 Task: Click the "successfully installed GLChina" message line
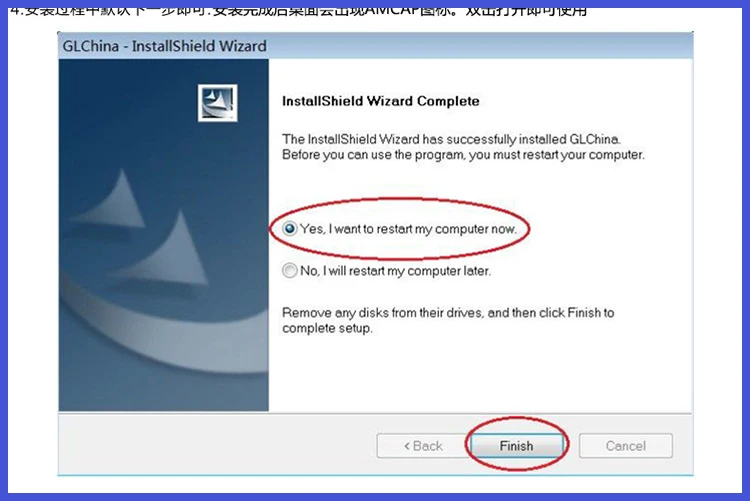click(451, 139)
